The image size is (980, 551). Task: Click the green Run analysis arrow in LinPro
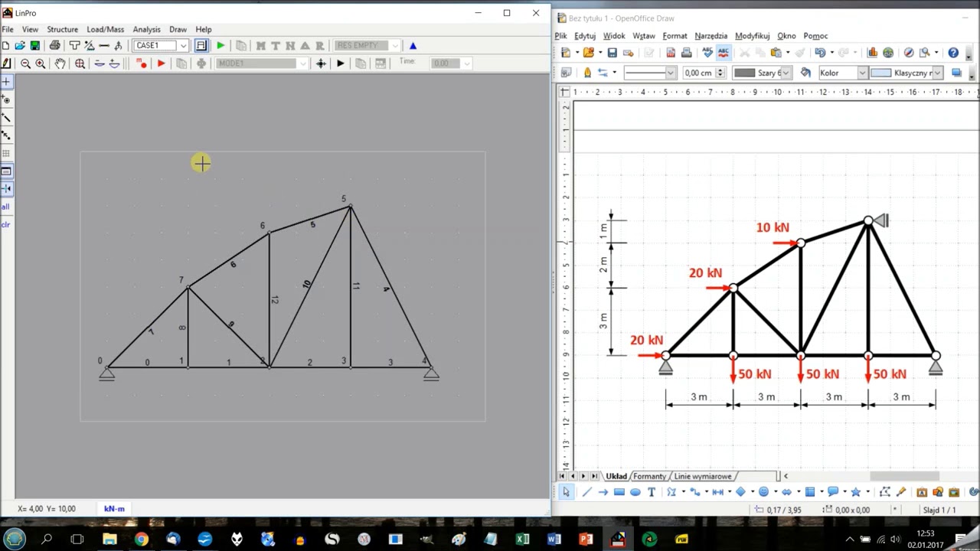click(220, 46)
